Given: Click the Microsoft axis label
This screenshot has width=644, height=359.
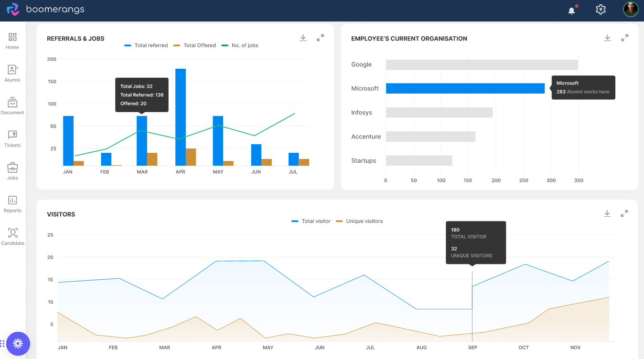Looking at the screenshot, I should click(x=365, y=88).
